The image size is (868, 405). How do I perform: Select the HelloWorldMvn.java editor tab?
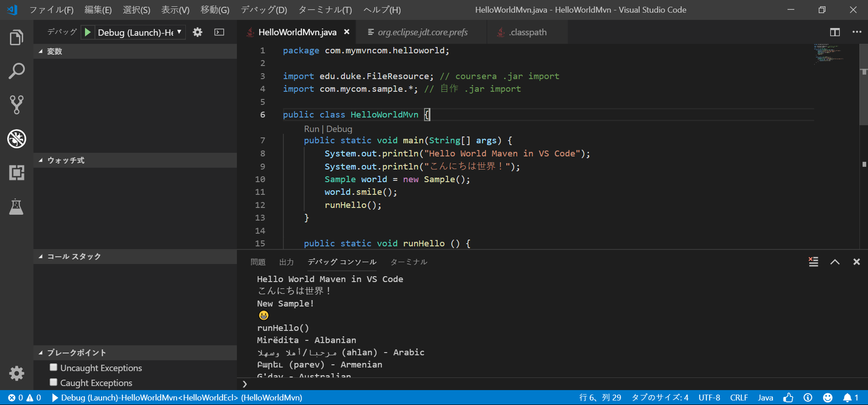297,32
